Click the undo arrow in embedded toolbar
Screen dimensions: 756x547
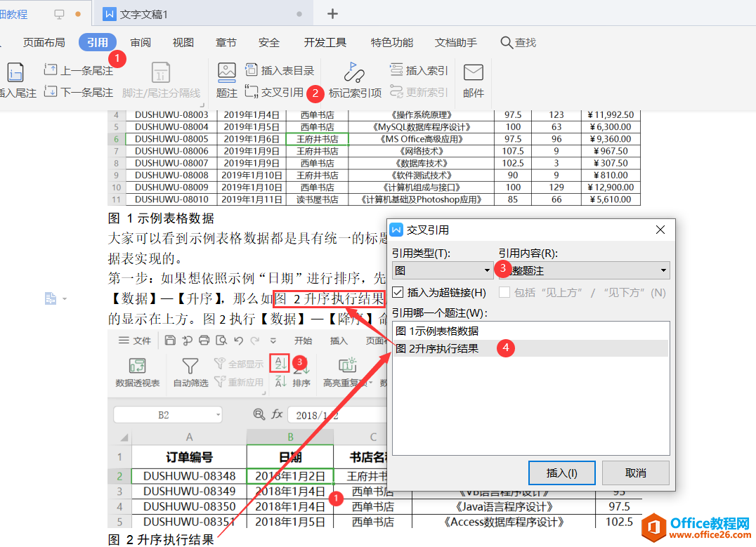click(x=239, y=341)
